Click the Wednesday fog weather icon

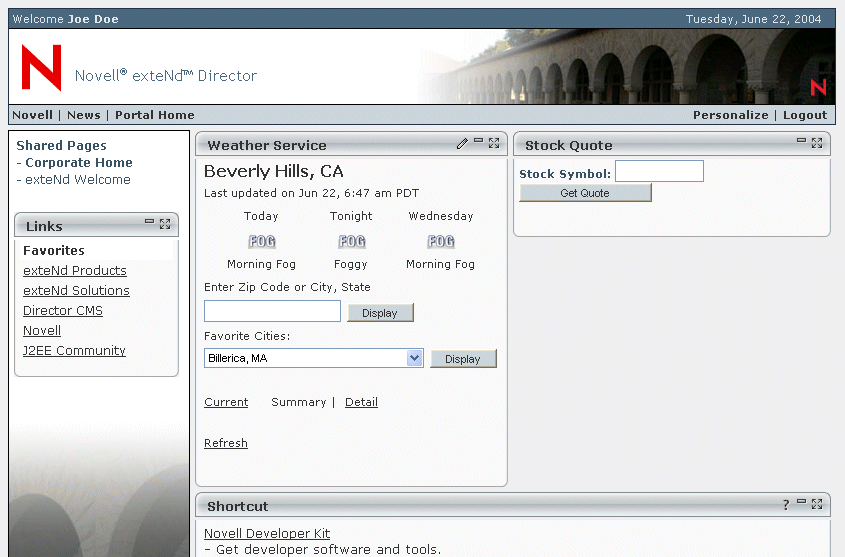pos(441,241)
